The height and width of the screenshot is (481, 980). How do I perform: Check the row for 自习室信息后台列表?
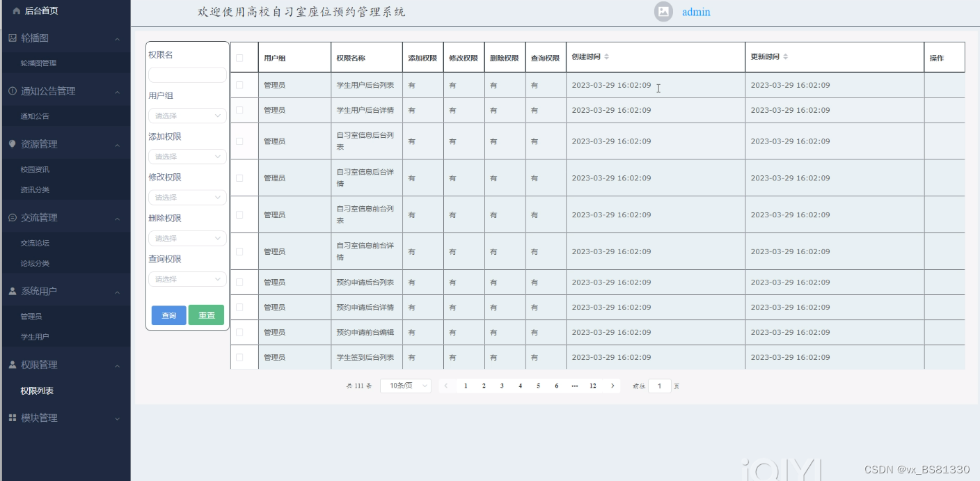tap(239, 141)
